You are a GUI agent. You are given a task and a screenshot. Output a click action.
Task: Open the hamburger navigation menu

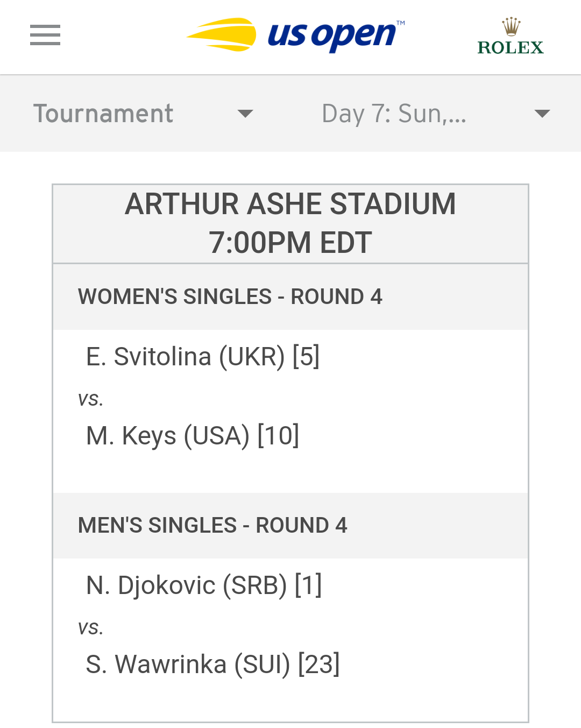click(45, 35)
